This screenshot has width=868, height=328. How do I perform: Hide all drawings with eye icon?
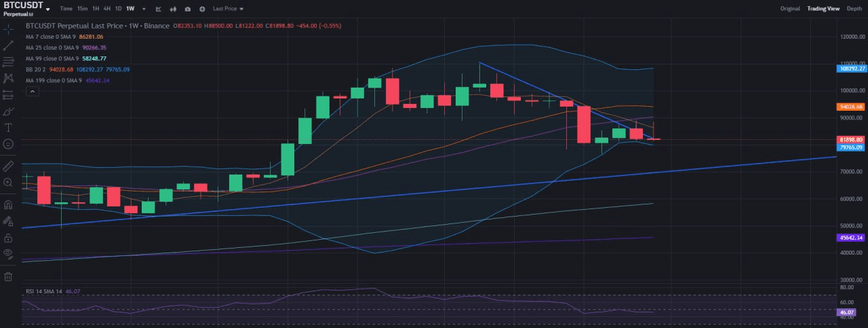coord(8,254)
